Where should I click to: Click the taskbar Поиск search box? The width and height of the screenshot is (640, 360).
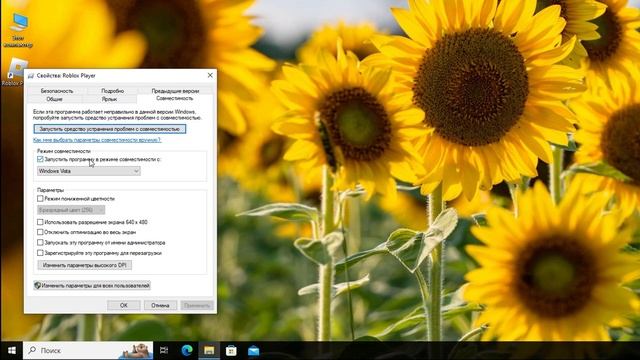click(88, 350)
